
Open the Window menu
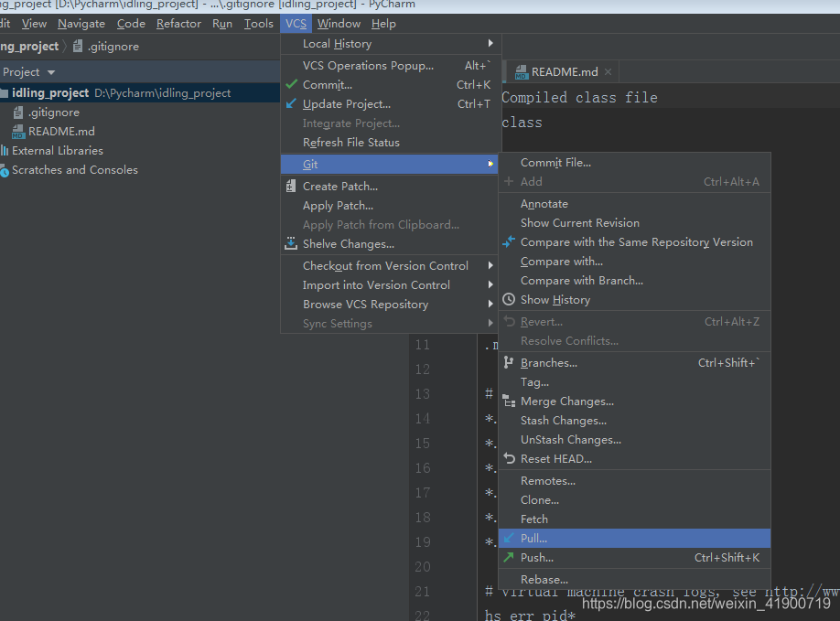pos(339,24)
